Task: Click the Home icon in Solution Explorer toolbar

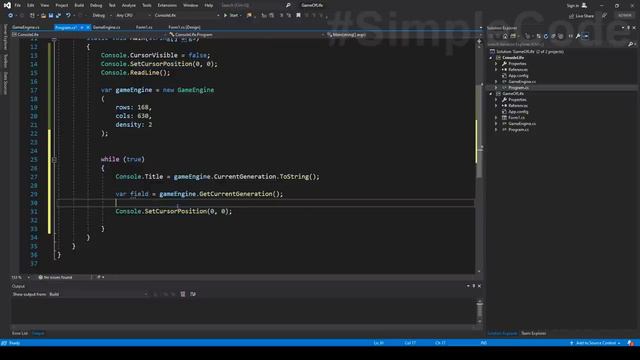Action: tap(505, 36)
